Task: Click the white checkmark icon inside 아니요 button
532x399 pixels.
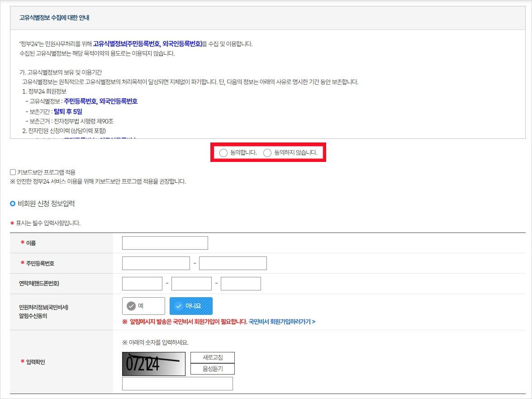Action: (179, 306)
